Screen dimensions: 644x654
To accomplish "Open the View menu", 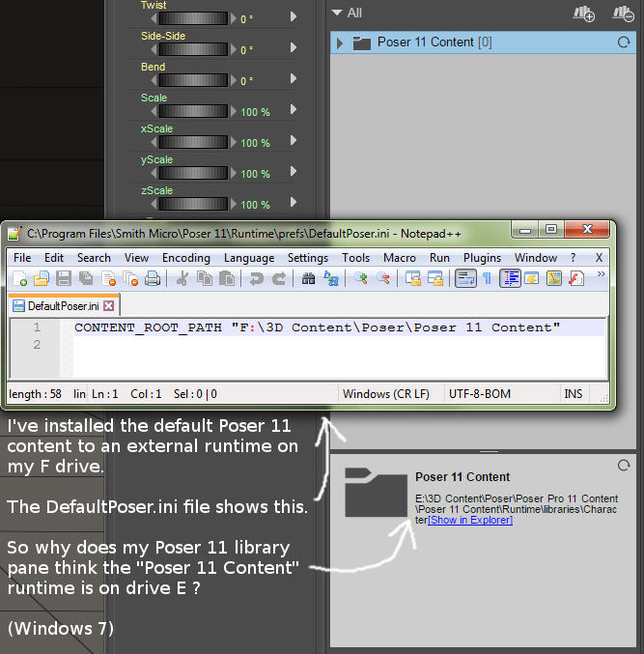I will click(x=136, y=258).
